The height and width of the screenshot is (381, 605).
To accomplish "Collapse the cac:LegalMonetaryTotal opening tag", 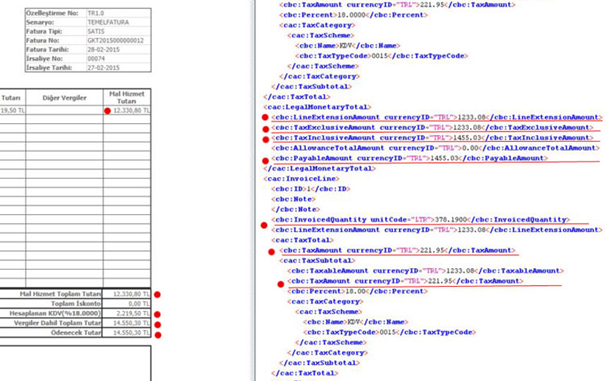I will coord(317,107).
